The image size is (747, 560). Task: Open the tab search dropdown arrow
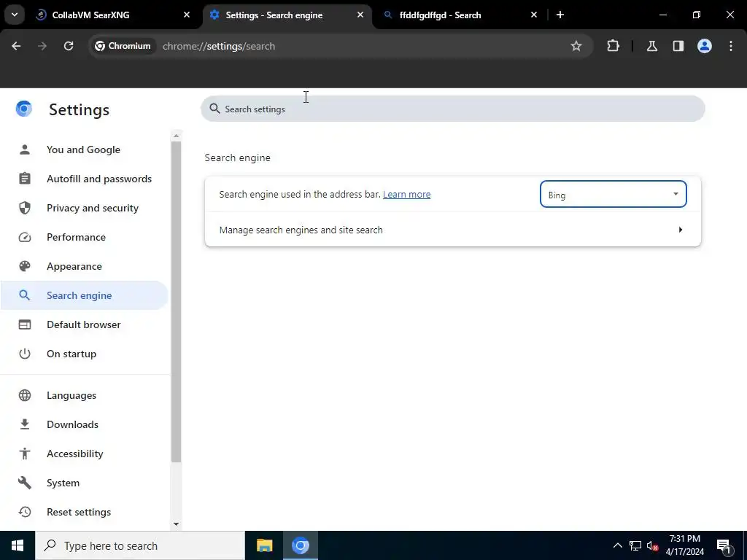[x=15, y=15]
